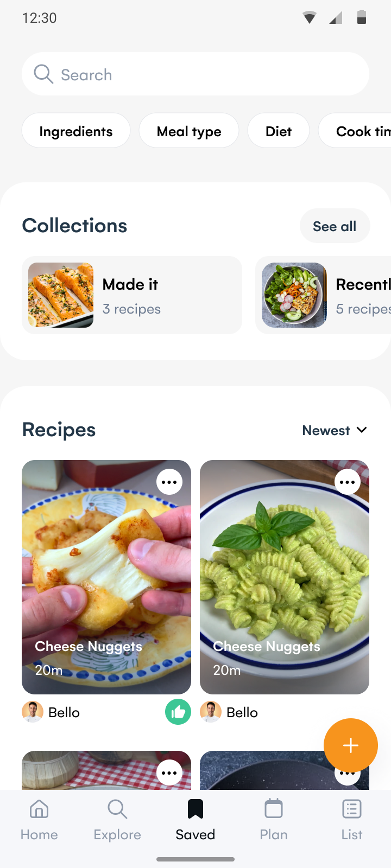Toggle the green thumbs-up on first recipe
Image resolution: width=391 pixels, height=868 pixels.
(178, 712)
